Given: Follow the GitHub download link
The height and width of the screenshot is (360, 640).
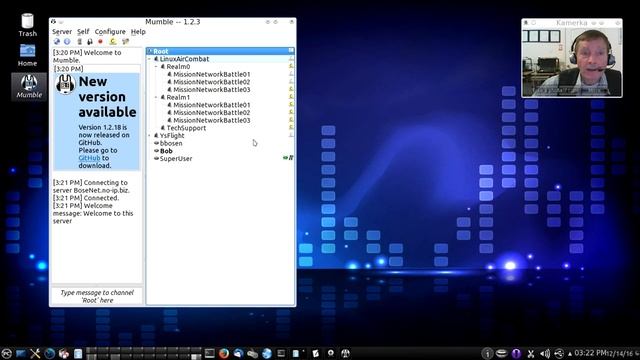Looking at the screenshot, I should (x=89, y=158).
